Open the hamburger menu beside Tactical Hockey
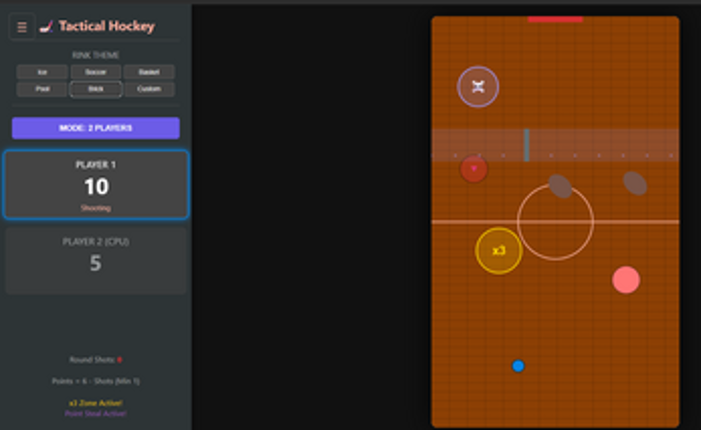Screen dimensions: 701x430 [x=22, y=27]
